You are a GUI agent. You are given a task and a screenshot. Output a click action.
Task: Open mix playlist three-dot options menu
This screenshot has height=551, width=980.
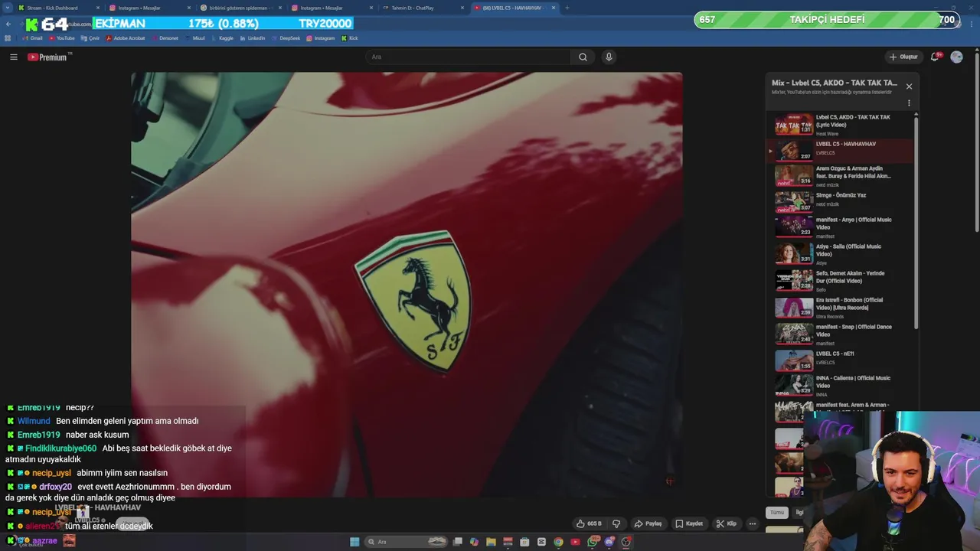[909, 103]
